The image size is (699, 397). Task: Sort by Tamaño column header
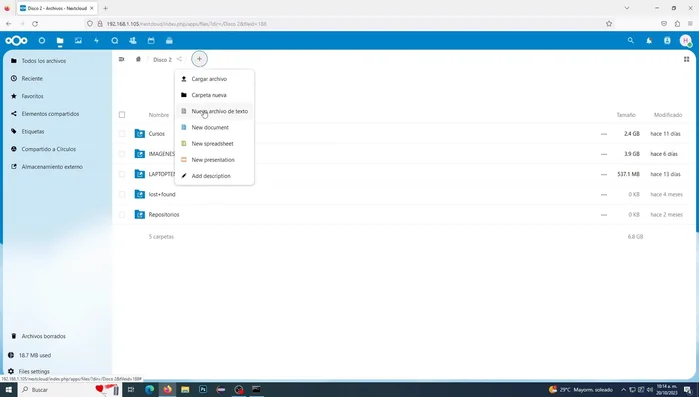pyautogui.click(x=626, y=115)
